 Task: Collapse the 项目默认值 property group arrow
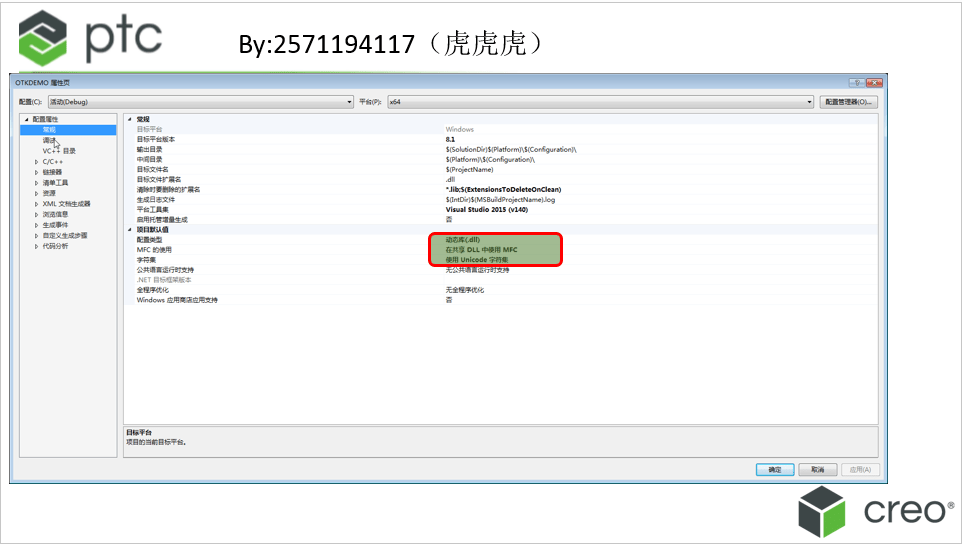tap(129, 229)
